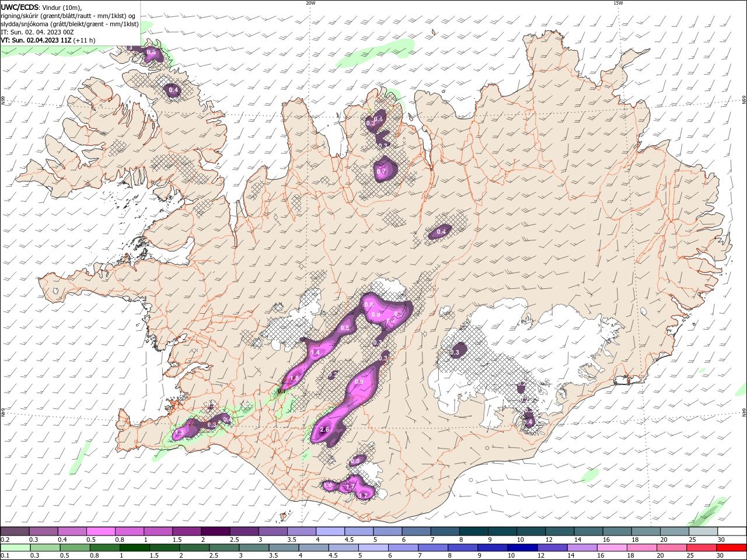The width and height of the screenshot is (747, 560).
Task: Click the "0.9" precipitation value on the map
Action: click(x=359, y=382)
